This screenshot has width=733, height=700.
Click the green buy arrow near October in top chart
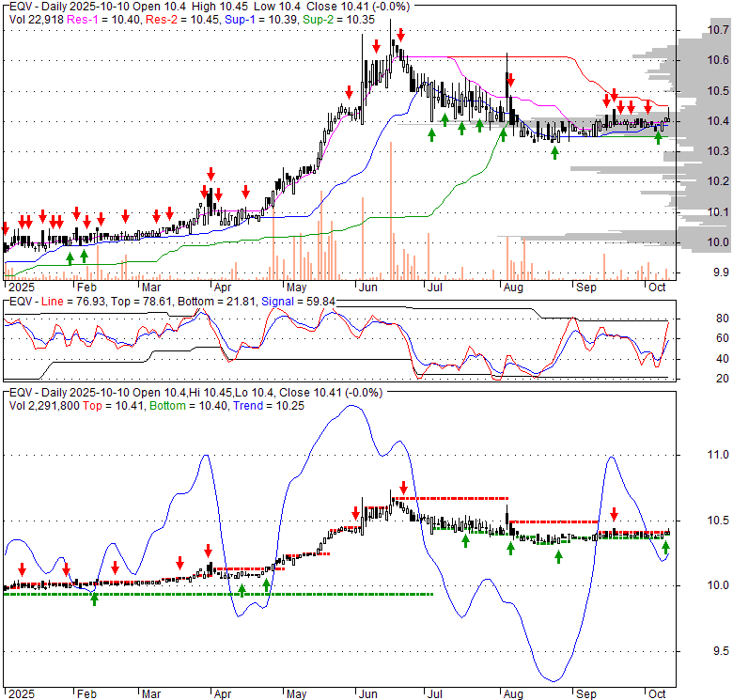pos(658,137)
